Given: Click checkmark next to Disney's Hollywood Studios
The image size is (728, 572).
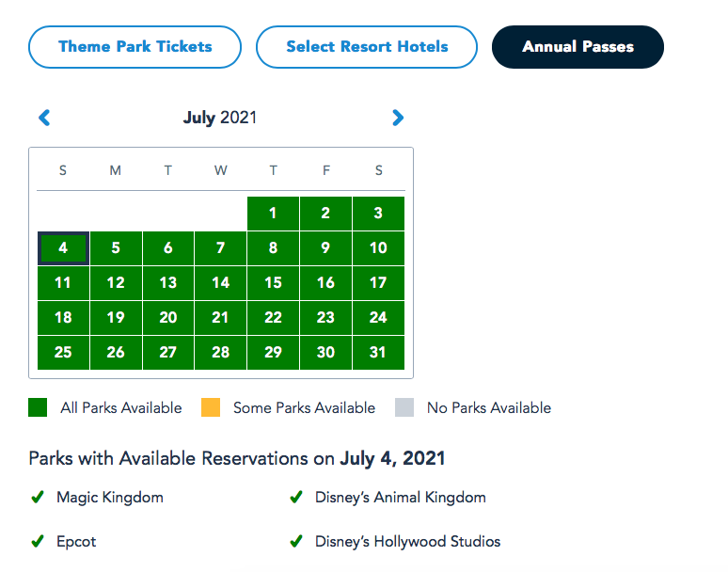Looking at the screenshot, I should [x=295, y=542].
